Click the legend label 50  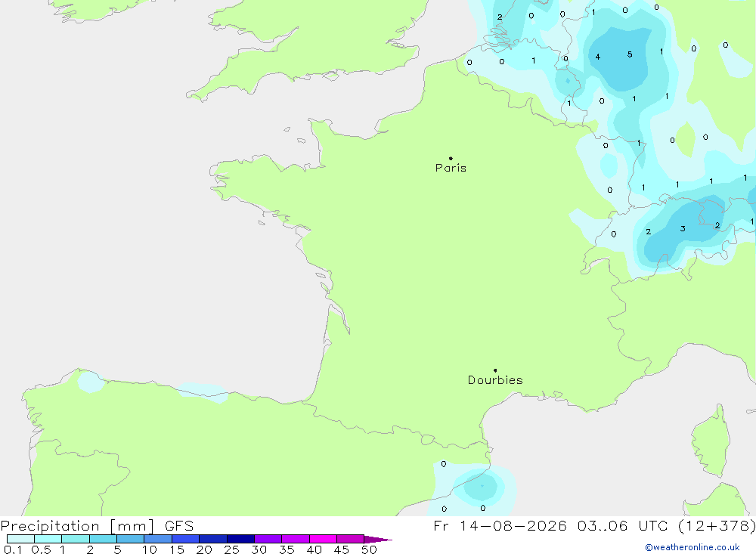click(369, 549)
